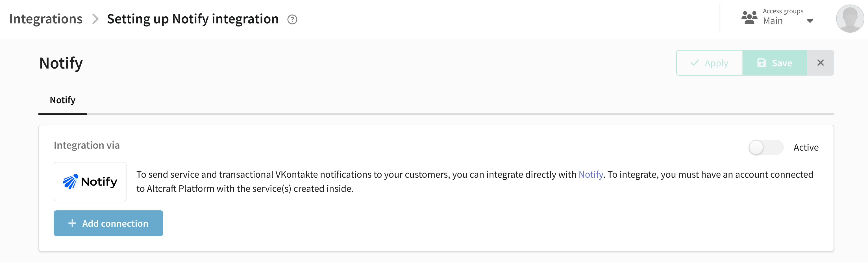This screenshot has width=868, height=262.
Task: Click the Notify logo thumbnail
Action: 90,182
